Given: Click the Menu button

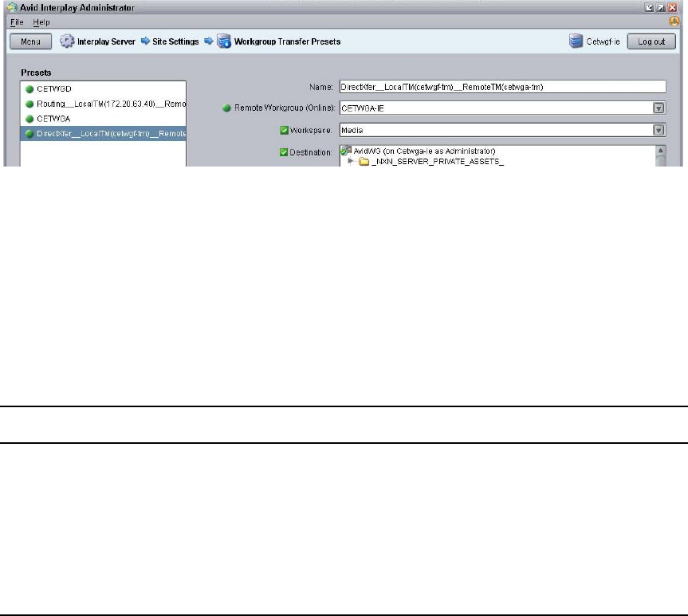Looking at the screenshot, I should click(31, 41).
